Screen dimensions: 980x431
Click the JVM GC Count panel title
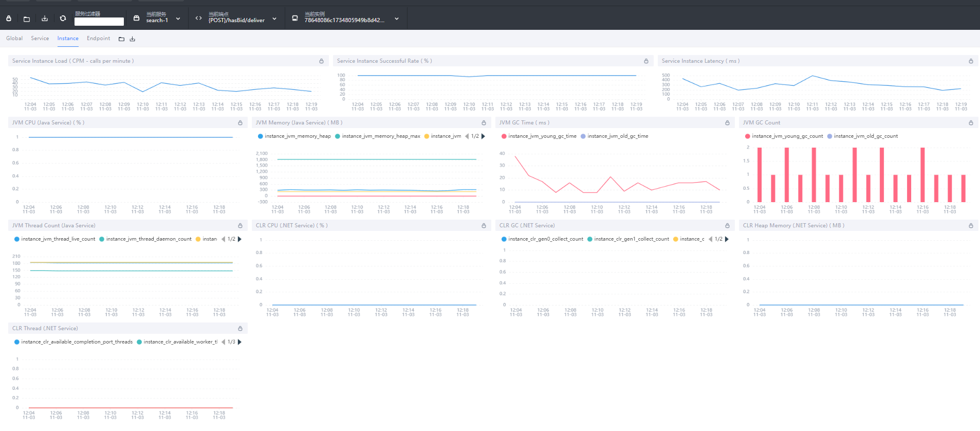point(762,123)
